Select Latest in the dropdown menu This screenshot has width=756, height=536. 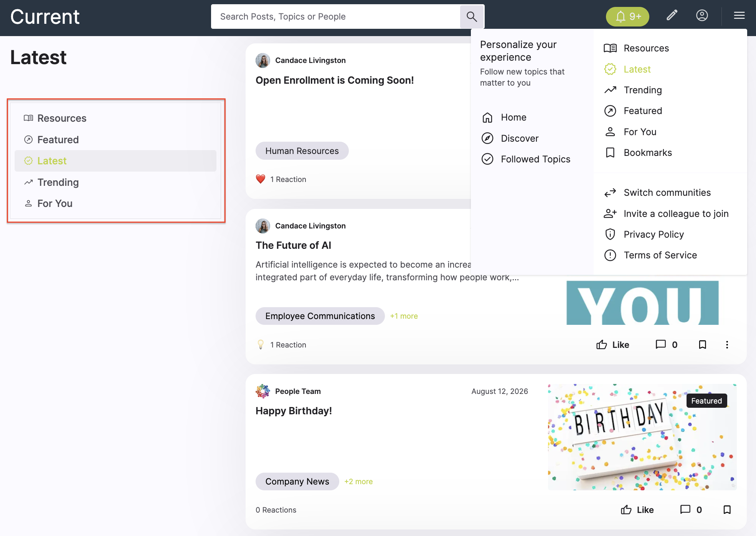coord(637,69)
